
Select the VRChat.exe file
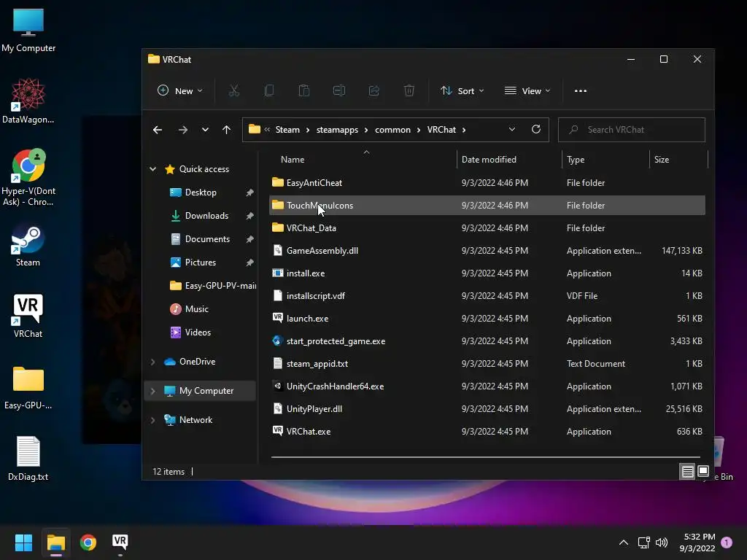tap(487, 432)
